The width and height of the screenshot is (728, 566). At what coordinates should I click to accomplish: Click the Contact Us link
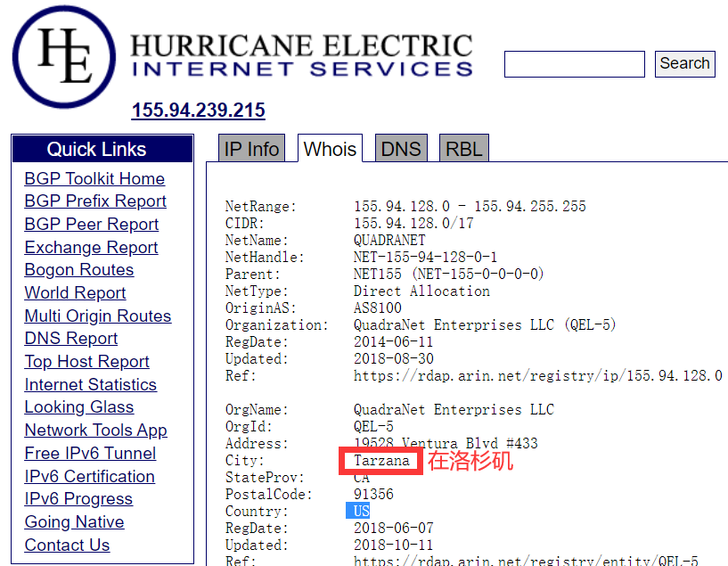pos(67,545)
